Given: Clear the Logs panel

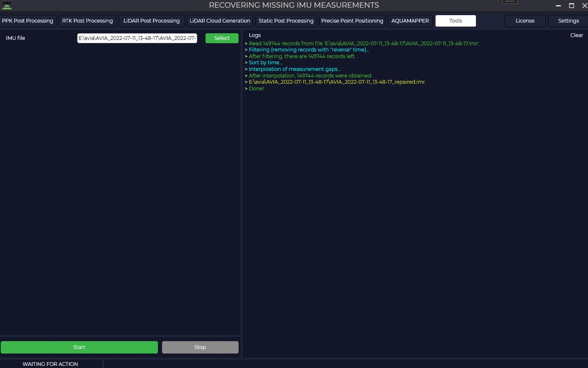Looking at the screenshot, I should (x=576, y=35).
